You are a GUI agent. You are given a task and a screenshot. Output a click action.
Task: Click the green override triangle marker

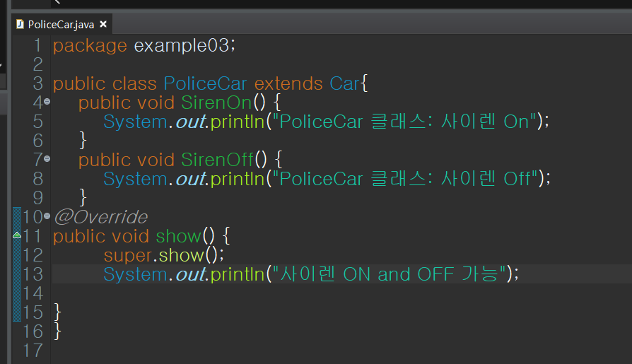(17, 235)
